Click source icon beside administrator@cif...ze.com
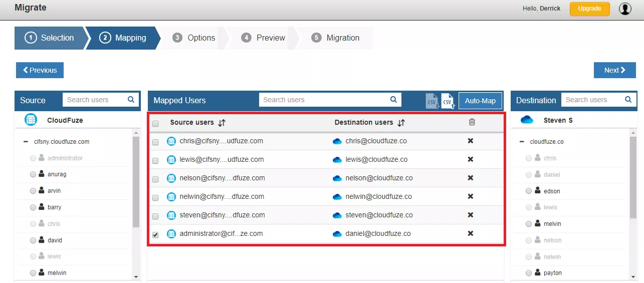 coord(171,234)
